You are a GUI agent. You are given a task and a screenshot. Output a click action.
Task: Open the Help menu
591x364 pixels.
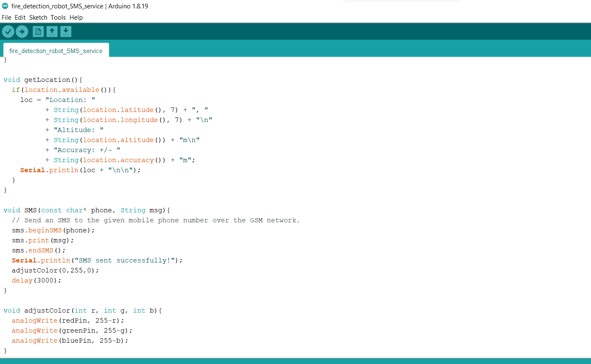tap(76, 17)
